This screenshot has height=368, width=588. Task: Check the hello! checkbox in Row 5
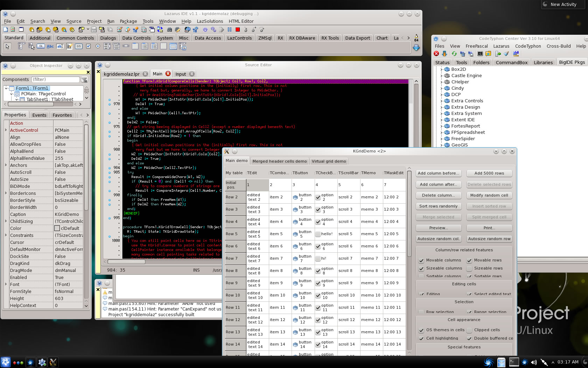(318, 234)
